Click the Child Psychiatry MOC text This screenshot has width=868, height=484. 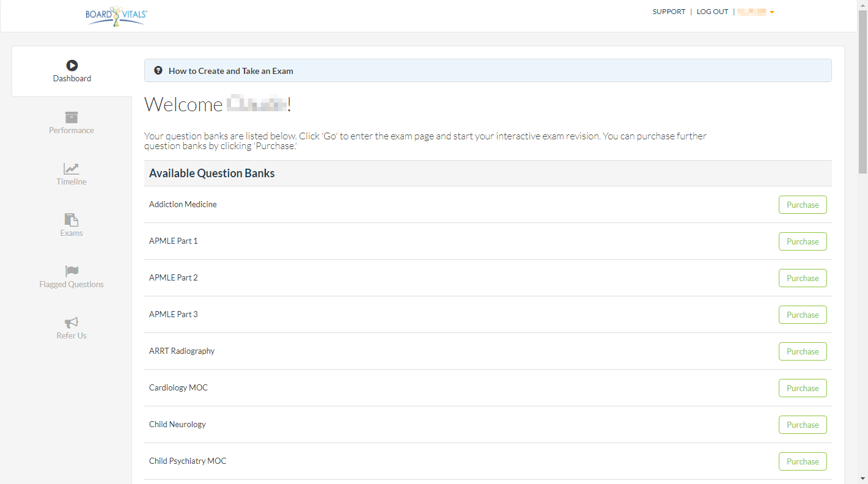pyautogui.click(x=188, y=461)
